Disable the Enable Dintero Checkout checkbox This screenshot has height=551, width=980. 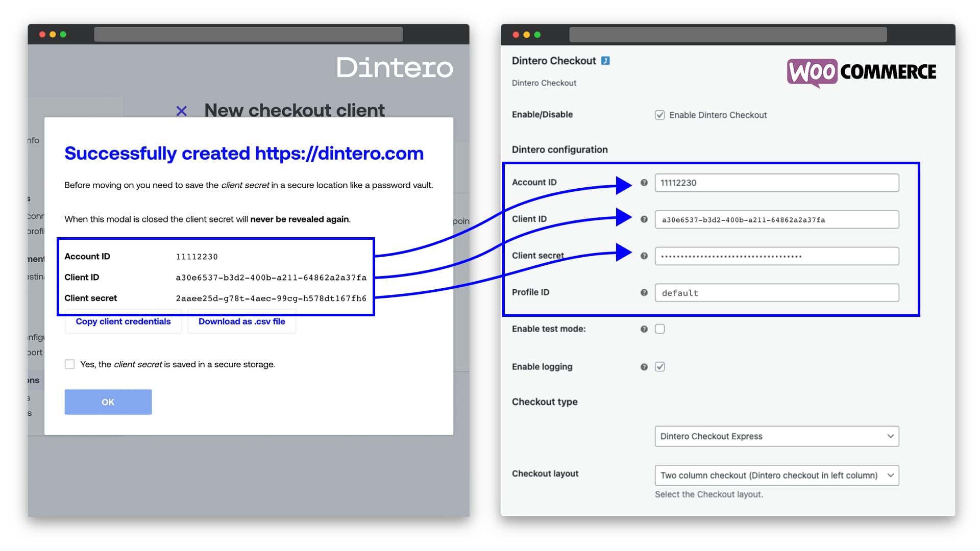click(x=659, y=115)
